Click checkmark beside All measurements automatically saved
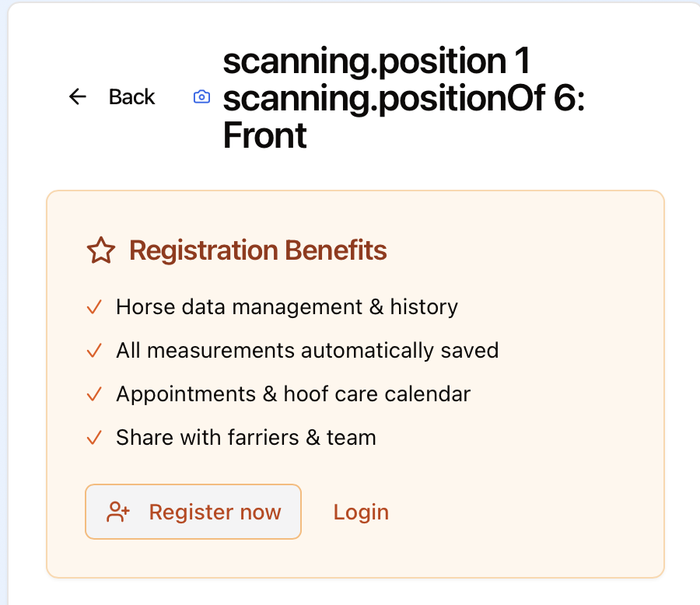Screen dimensions: 700x605 pos(94,351)
